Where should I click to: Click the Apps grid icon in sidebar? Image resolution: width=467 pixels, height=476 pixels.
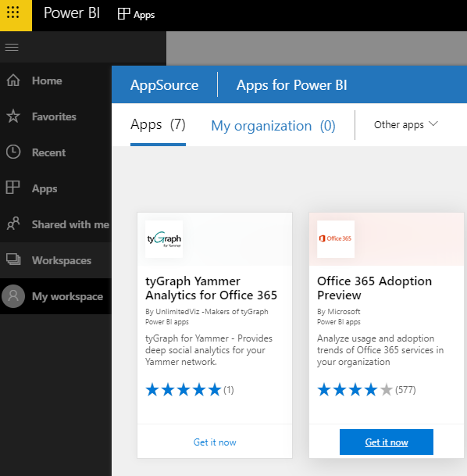coord(12,188)
